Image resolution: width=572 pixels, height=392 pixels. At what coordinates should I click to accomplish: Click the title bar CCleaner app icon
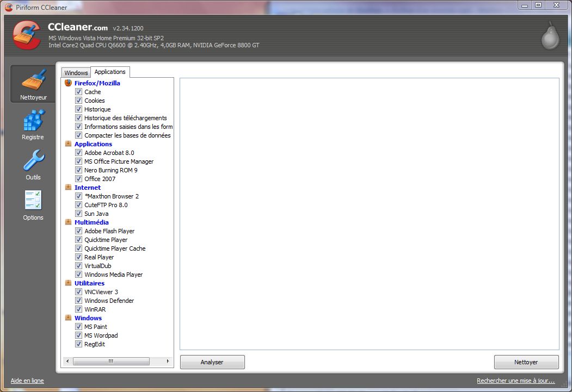[x=9, y=7]
